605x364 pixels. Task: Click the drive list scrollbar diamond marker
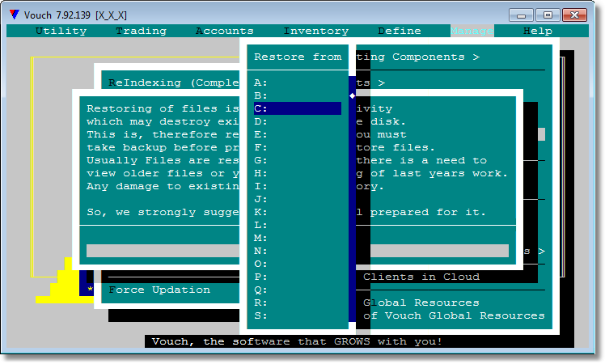353,95
